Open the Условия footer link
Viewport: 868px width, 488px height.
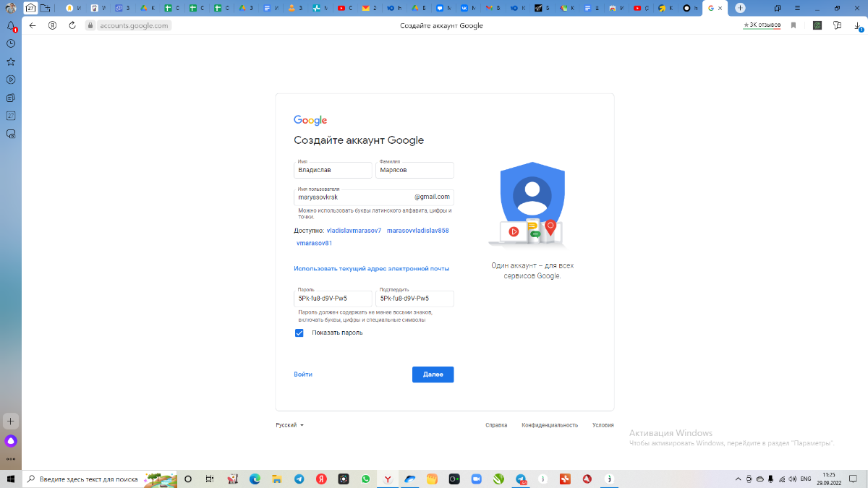click(x=603, y=425)
